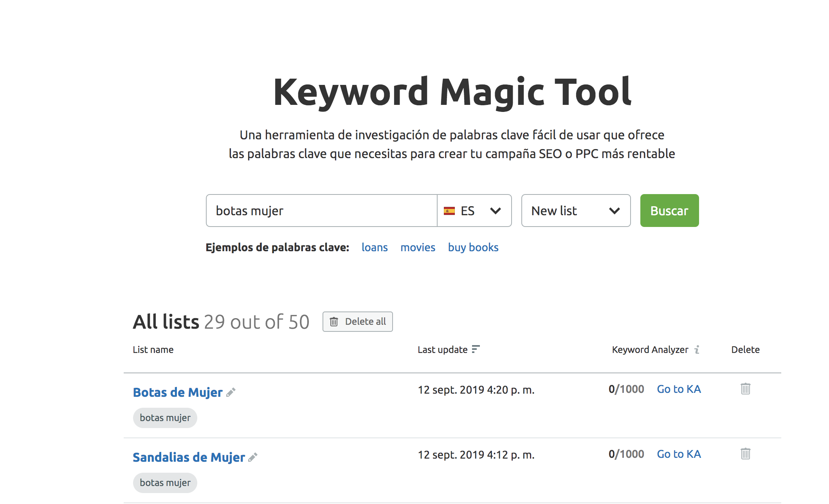Click the movies example keyword link
Image resolution: width=829 pixels, height=504 pixels.
[418, 247]
